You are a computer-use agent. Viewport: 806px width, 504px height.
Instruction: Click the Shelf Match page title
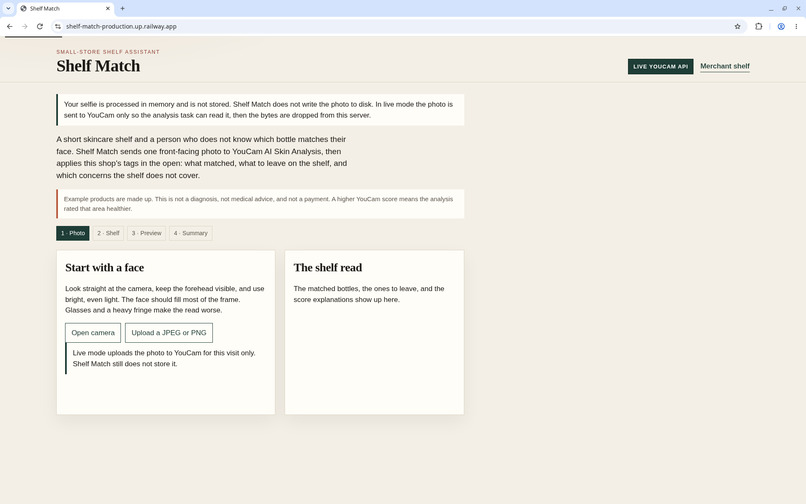coord(98,66)
